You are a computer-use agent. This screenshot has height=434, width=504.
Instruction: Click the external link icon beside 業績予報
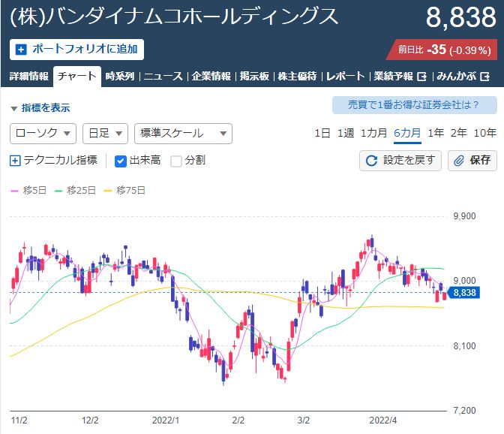(421, 77)
